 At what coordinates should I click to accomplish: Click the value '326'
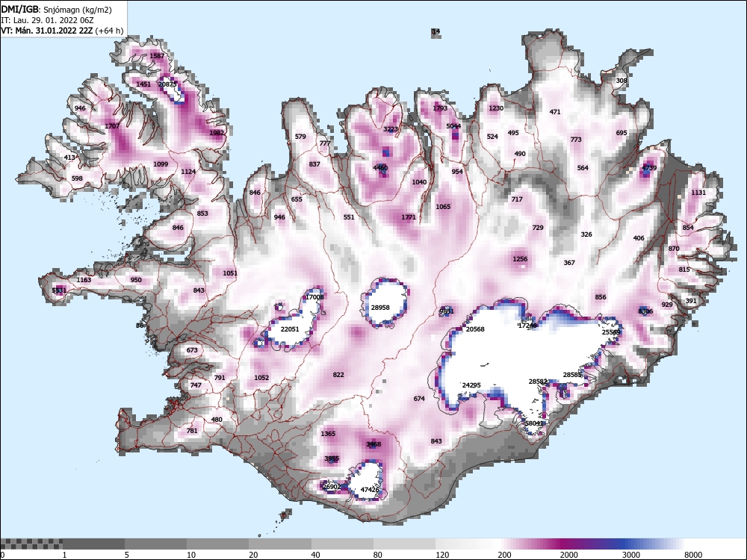[x=586, y=234]
